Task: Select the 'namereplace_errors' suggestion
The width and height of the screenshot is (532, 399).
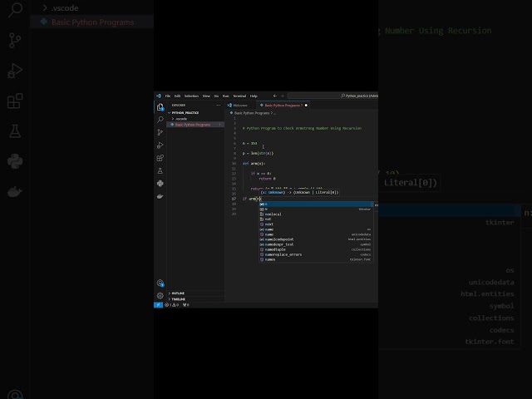Action: [x=316, y=254]
